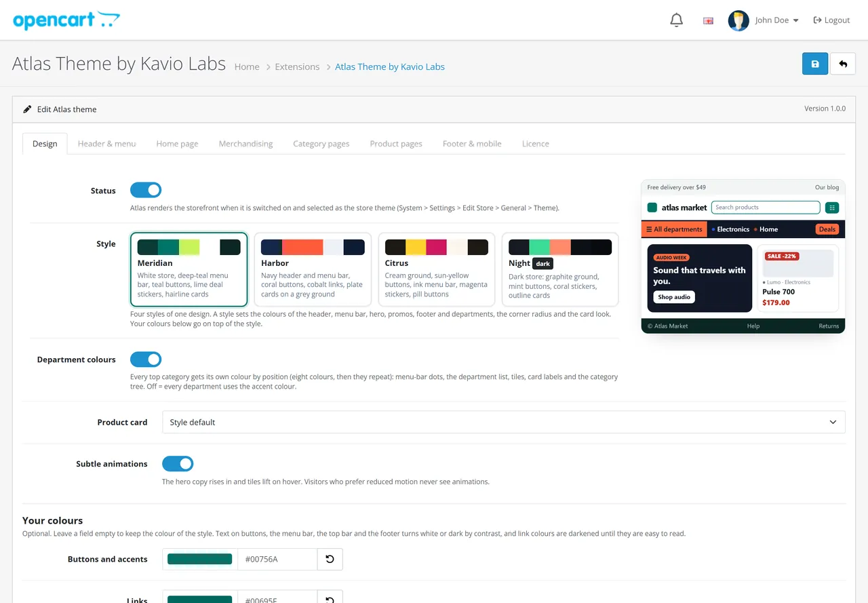Image resolution: width=868 pixels, height=603 pixels.
Task: Click the preview atlas market logo square
Action: (x=652, y=208)
